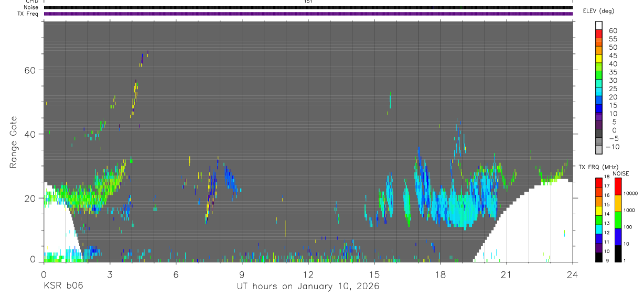Click the '3' tick on UT hours axis
The image size is (644, 297).
pyautogui.click(x=110, y=274)
